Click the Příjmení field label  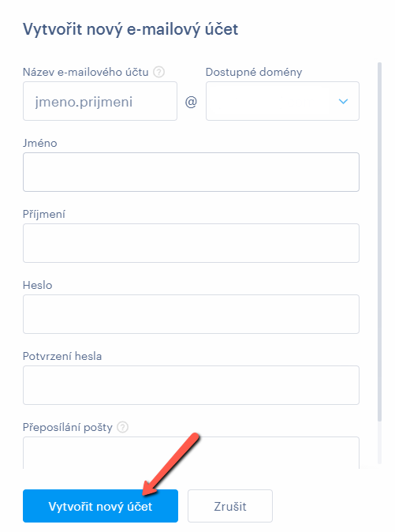tap(43, 214)
